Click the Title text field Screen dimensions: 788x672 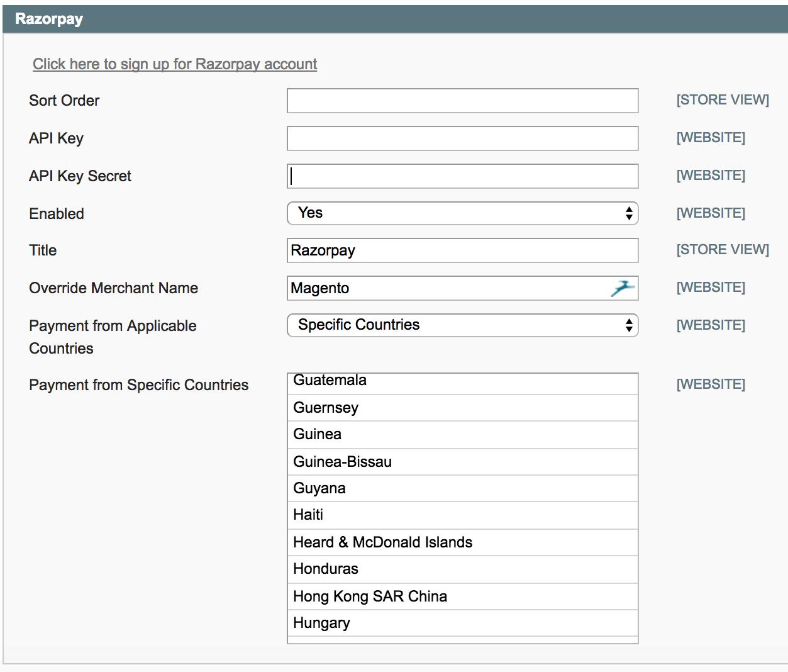tap(462, 250)
